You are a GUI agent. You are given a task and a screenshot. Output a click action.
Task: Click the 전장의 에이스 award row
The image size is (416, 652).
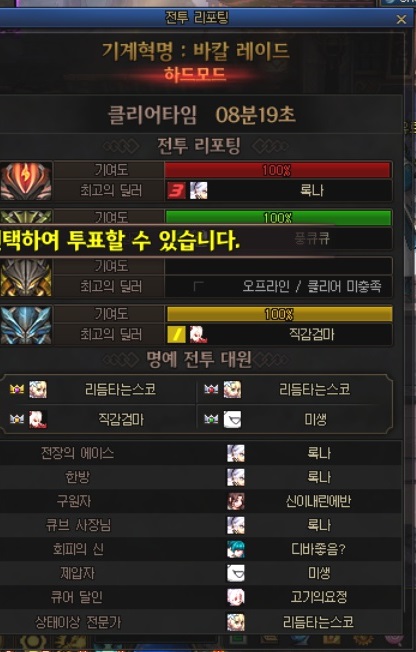(x=201, y=453)
